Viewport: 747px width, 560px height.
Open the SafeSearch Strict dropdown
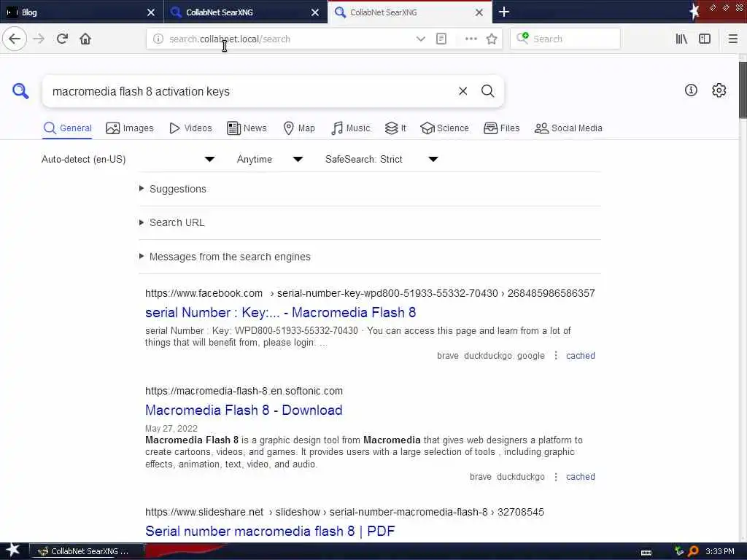(x=382, y=159)
